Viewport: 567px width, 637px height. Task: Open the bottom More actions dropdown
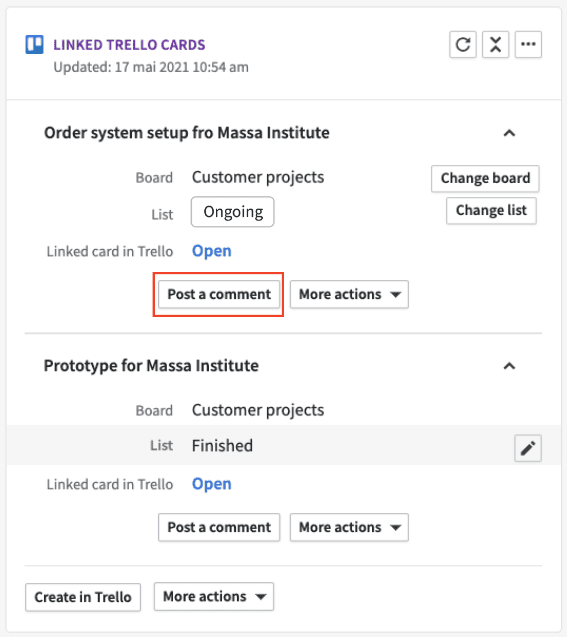click(x=214, y=597)
